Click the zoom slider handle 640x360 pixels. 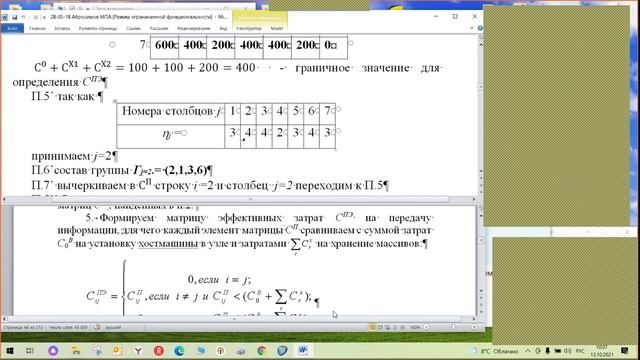click(453, 327)
